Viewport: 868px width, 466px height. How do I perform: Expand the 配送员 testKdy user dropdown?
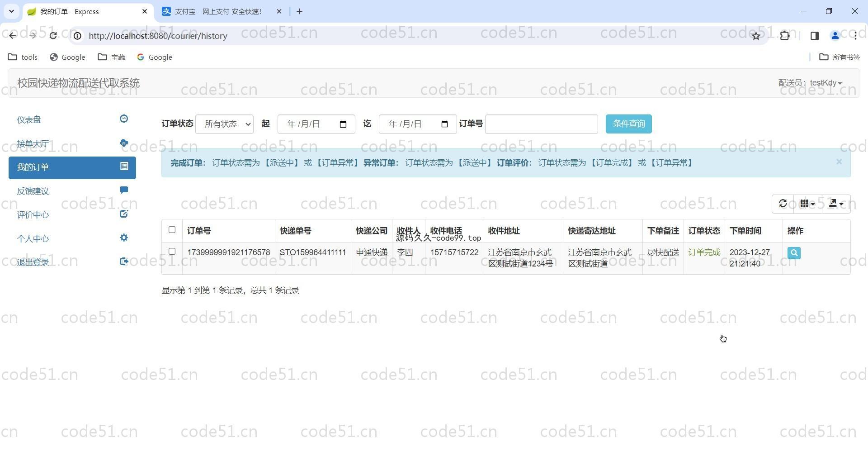[x=810, y=83]
